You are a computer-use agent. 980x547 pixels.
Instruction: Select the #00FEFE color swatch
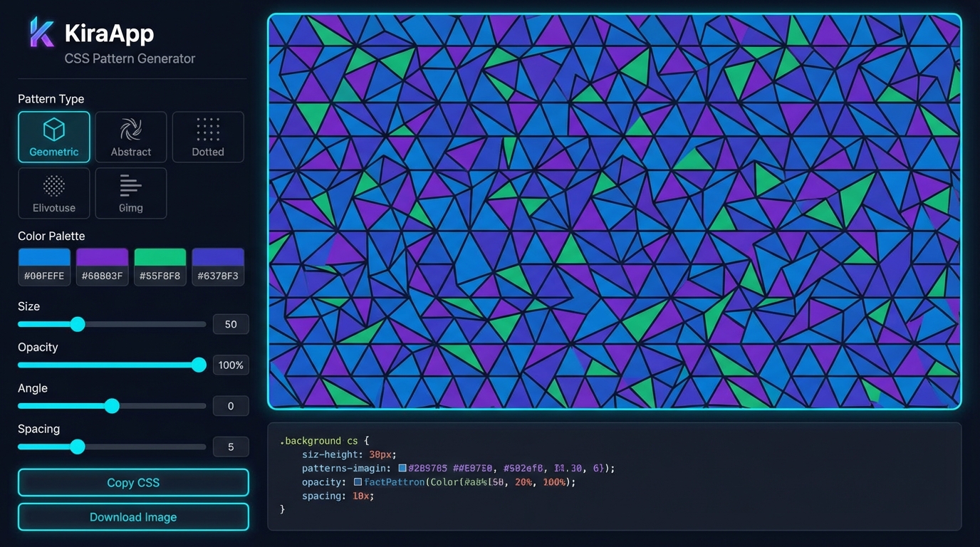(44, 266)
